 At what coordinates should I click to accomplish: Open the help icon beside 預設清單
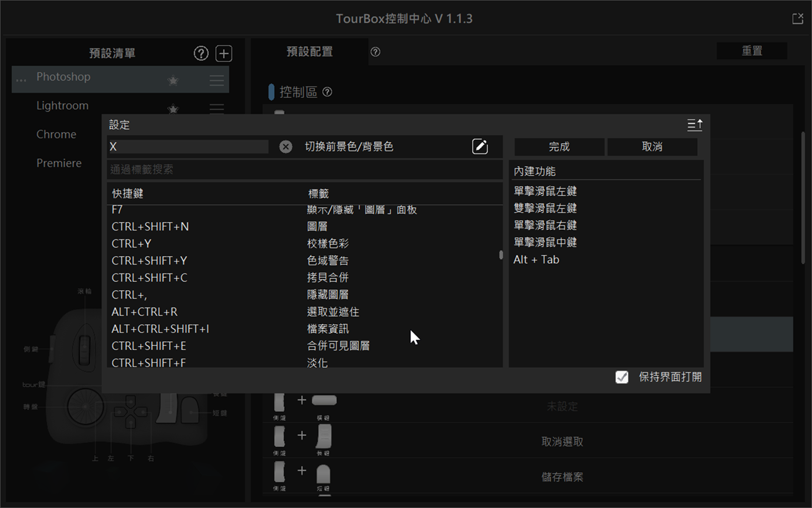coord(201,53)
